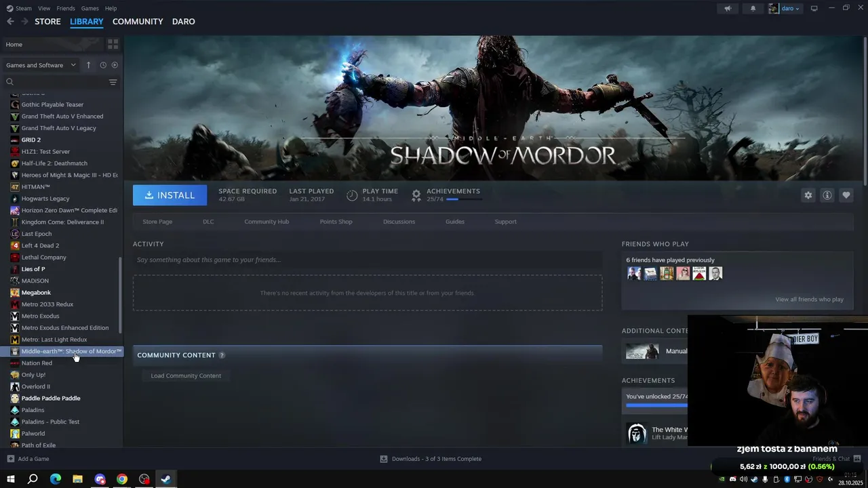Viewport: 868px width, 488px height.
Task: Click the Say something activity input field
Action: (368, 260)
